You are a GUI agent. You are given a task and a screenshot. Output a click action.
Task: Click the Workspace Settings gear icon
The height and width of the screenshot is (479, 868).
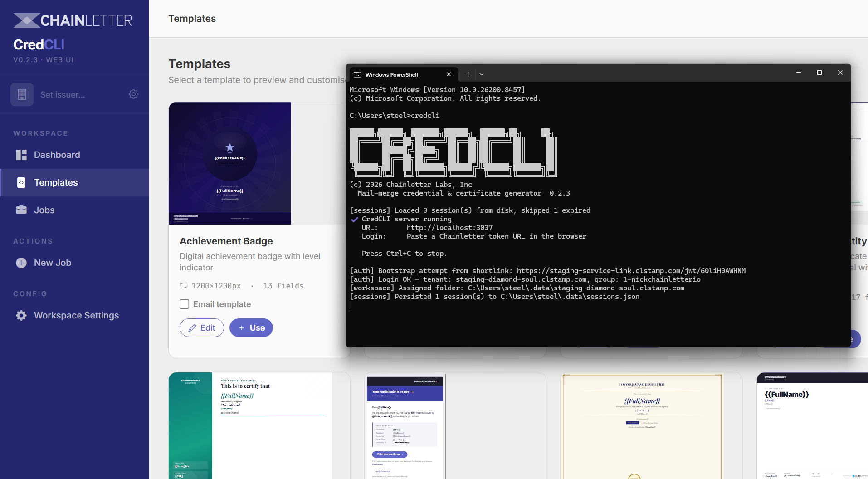click(x=21, y=315)
